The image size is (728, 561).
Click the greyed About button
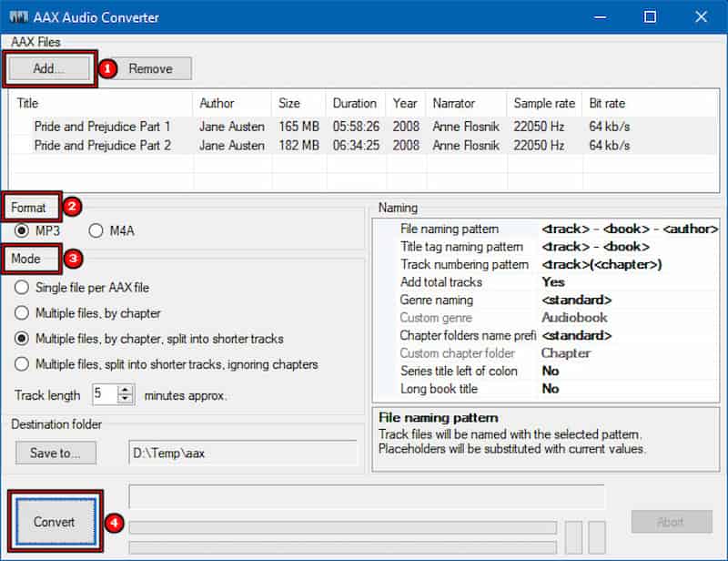[x=671, y=522]
